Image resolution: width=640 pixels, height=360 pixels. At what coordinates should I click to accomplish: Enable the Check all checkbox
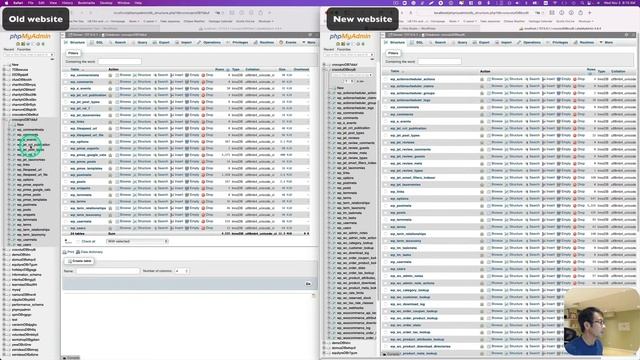[78, 241]
